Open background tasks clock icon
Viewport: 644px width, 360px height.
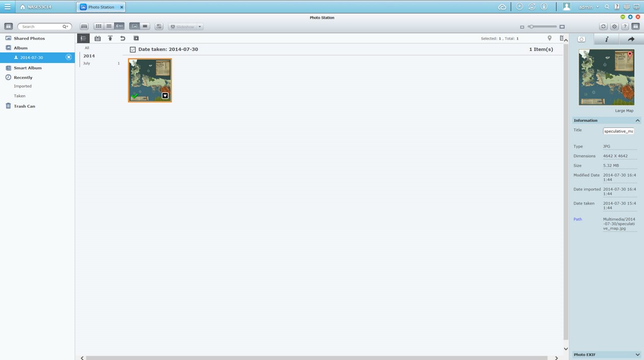tap(519, 7)
